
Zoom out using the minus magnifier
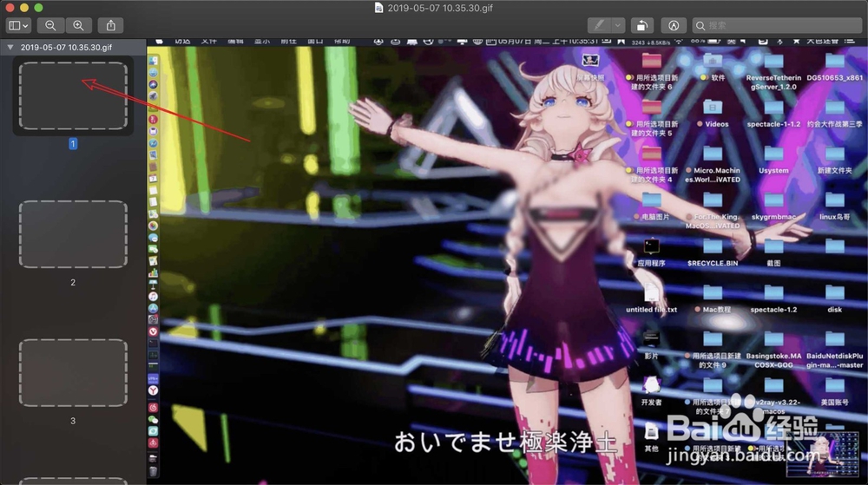tap(50, 25)
